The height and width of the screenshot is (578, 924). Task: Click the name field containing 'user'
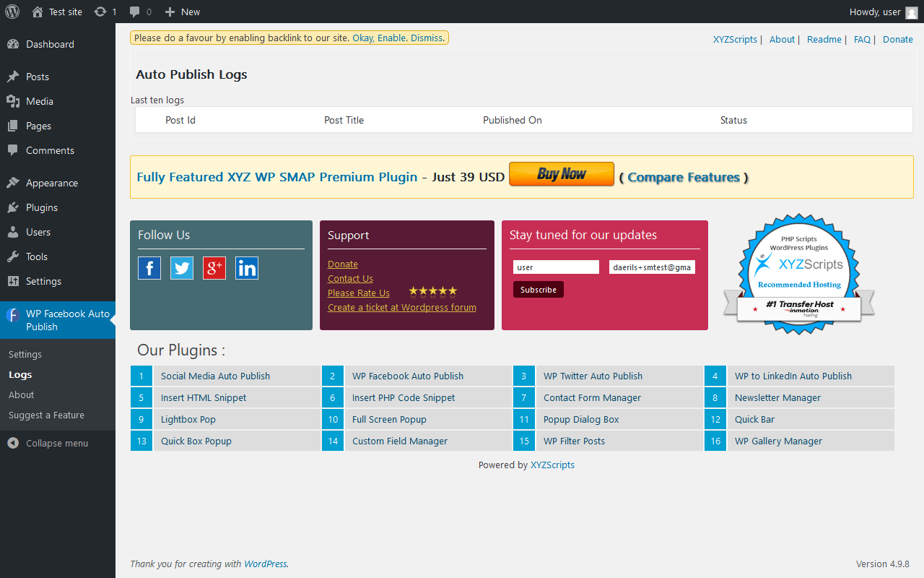coord(556,267)
